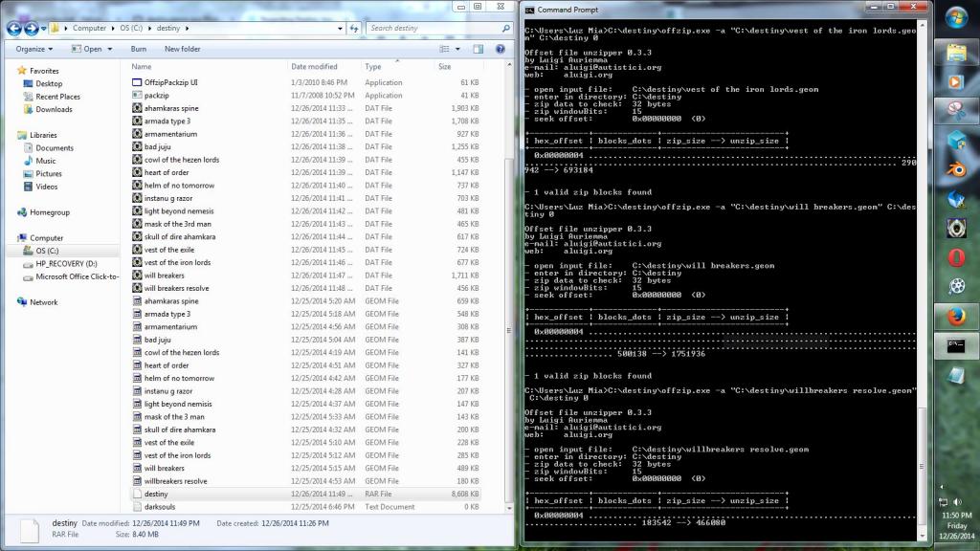Open Explorer Help with the question mark icon

click(x=500, y=49)
